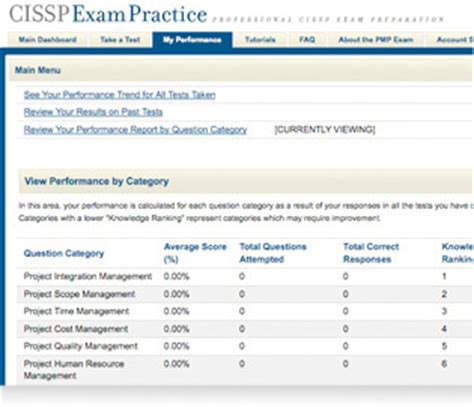
Task: Select the Project Integration Management row label
Action: (x=88, y=276)
